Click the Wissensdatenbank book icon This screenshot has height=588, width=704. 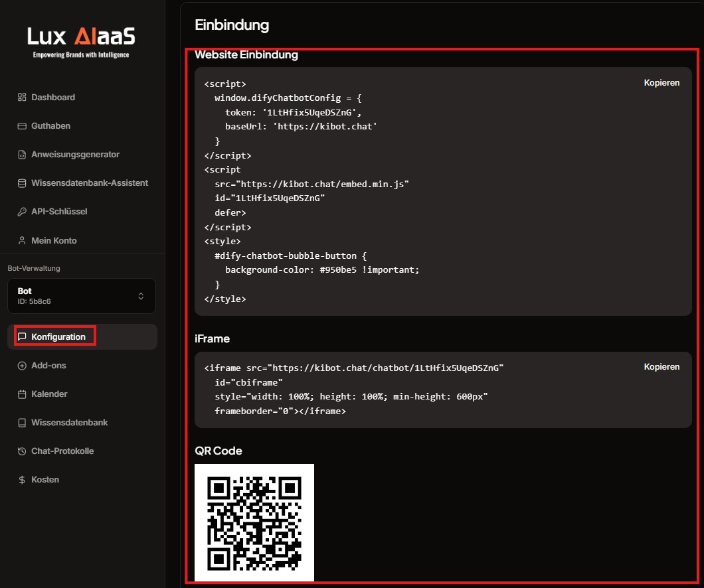(x=21, y=423)
